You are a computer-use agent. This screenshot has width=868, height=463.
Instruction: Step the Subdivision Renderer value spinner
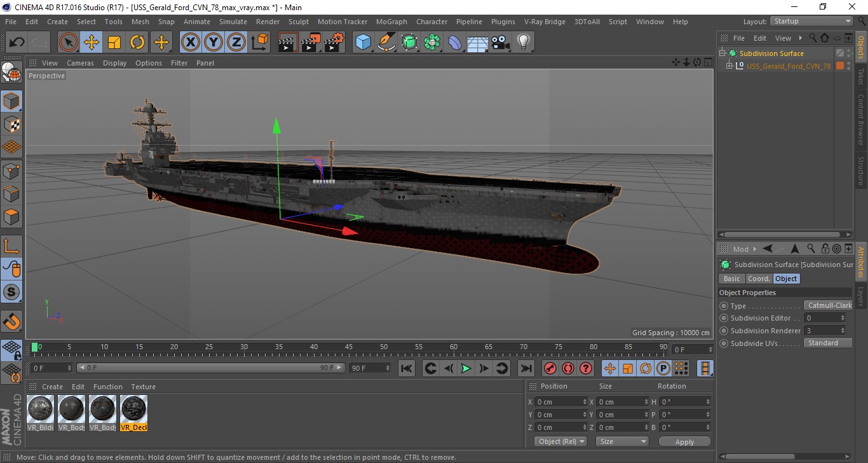pyautogui.click(x=843, y=331)
